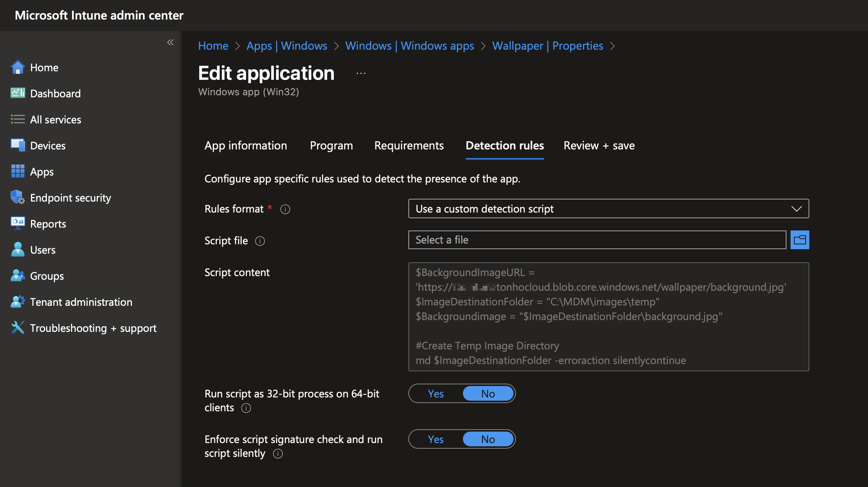Set Enforce script signature check to No
The width and height of the screenshot is (868, 487).
point(488,439)
